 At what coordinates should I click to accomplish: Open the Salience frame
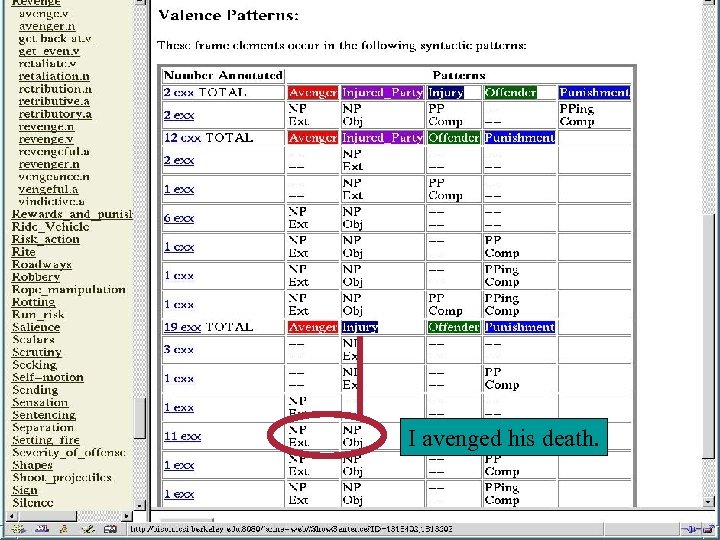[x=36, y=327]
